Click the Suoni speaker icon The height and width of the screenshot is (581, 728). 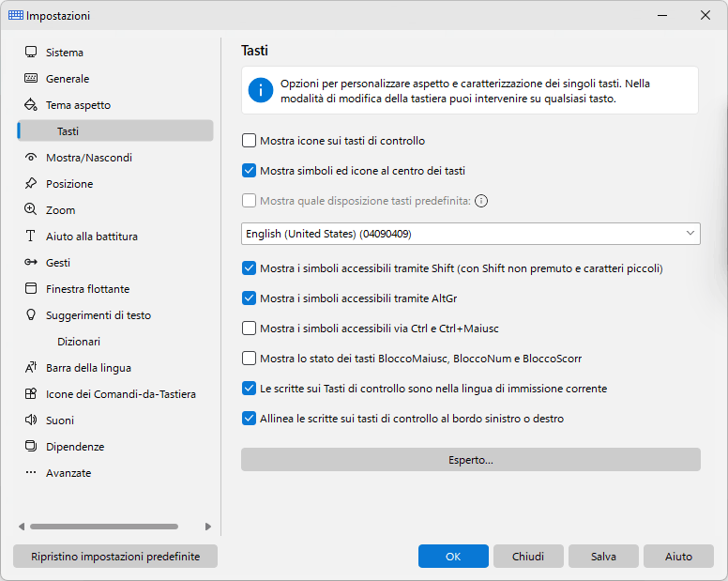coord(31,420)
